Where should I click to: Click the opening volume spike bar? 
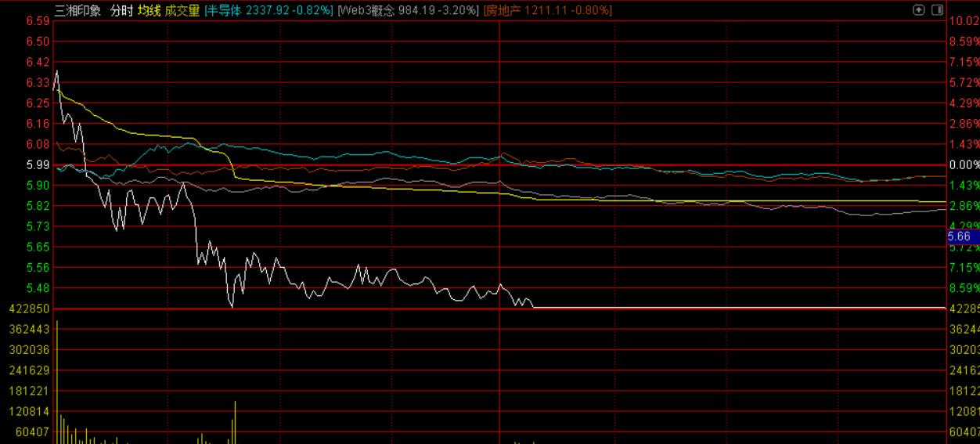[x=57, y=382]
